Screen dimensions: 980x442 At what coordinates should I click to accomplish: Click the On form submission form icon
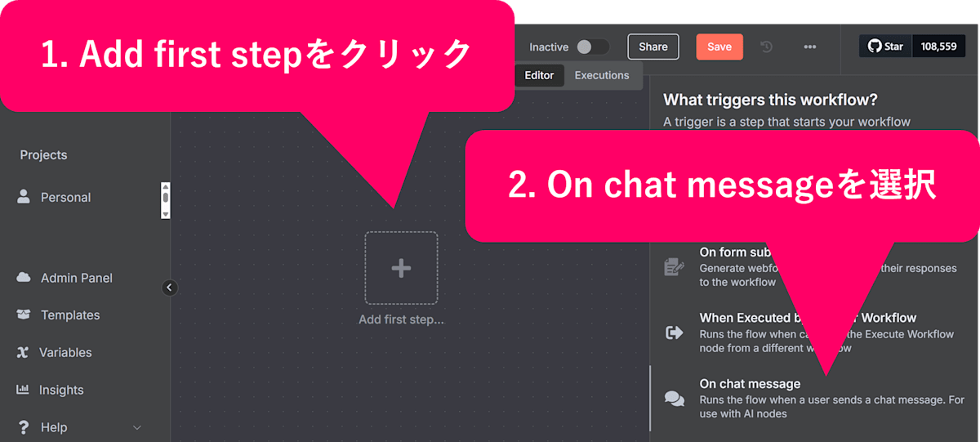click(x=674, y=266)
